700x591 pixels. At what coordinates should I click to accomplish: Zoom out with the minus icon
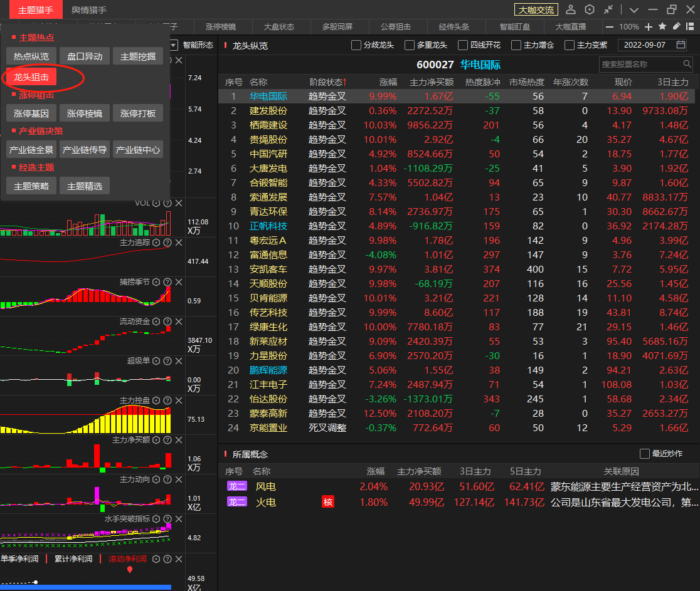[610, 27]
